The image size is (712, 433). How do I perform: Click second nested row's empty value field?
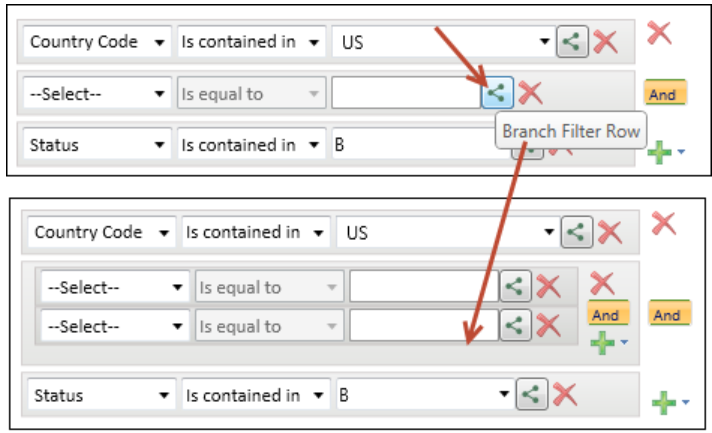(x=422, y=326)
